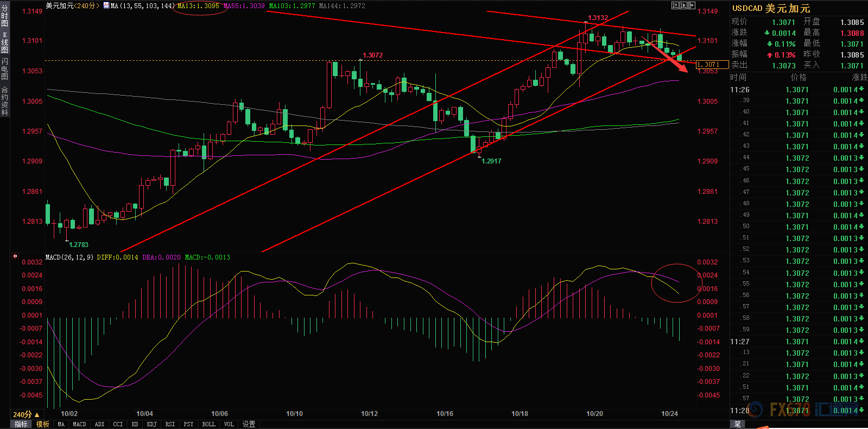Open indicator 设置 settings

click(x=249, y=424)
